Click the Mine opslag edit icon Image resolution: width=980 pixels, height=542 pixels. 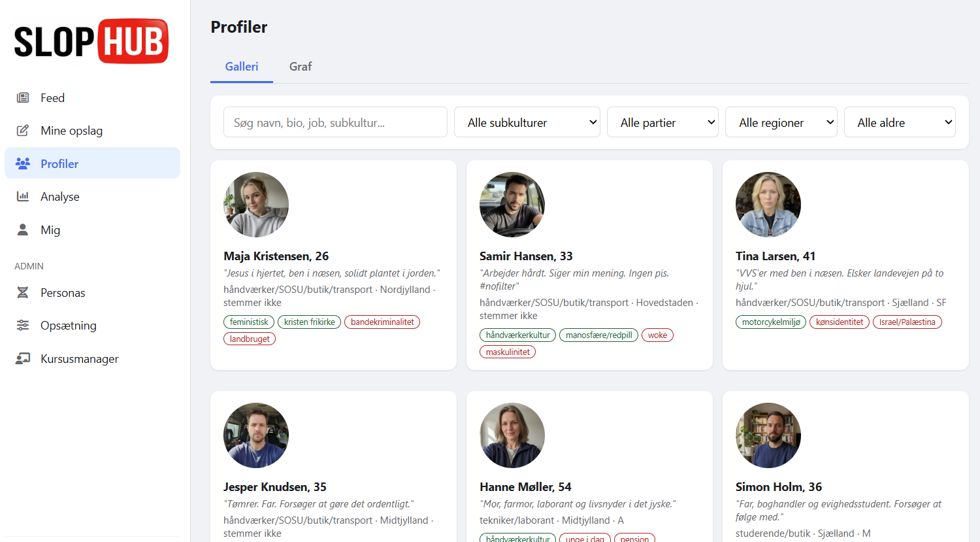pyautogui.click(x=23, y=131)
